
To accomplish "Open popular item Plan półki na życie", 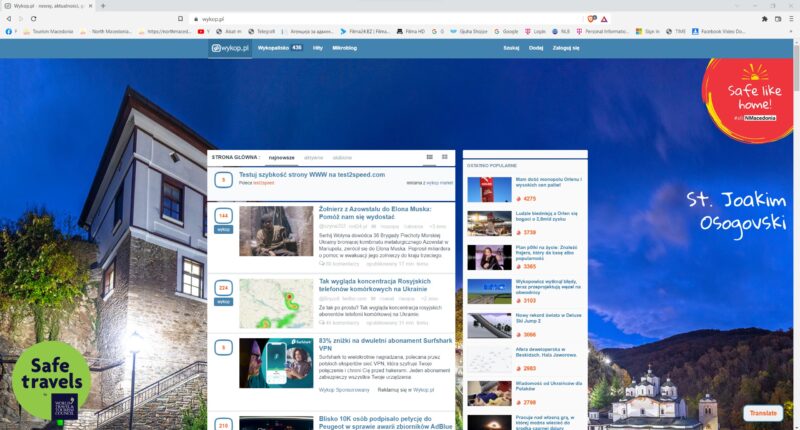I will coord(546,252).
